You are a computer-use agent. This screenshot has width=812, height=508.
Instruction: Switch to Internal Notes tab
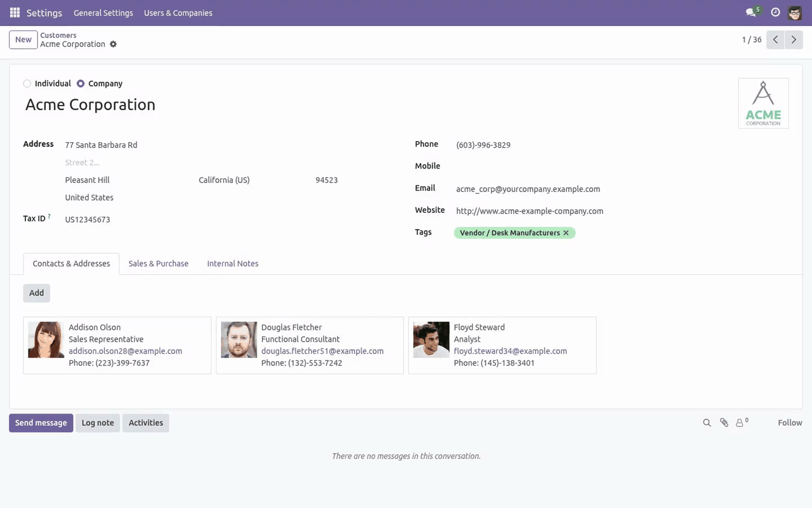pos(232,264)
